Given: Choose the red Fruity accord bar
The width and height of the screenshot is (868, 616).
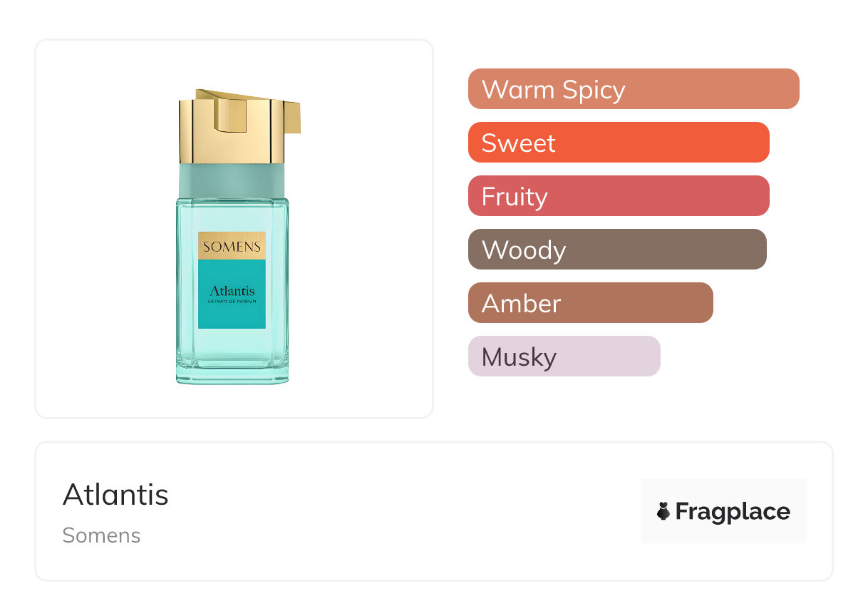Looking at the screenshot, I should (618, 196).
